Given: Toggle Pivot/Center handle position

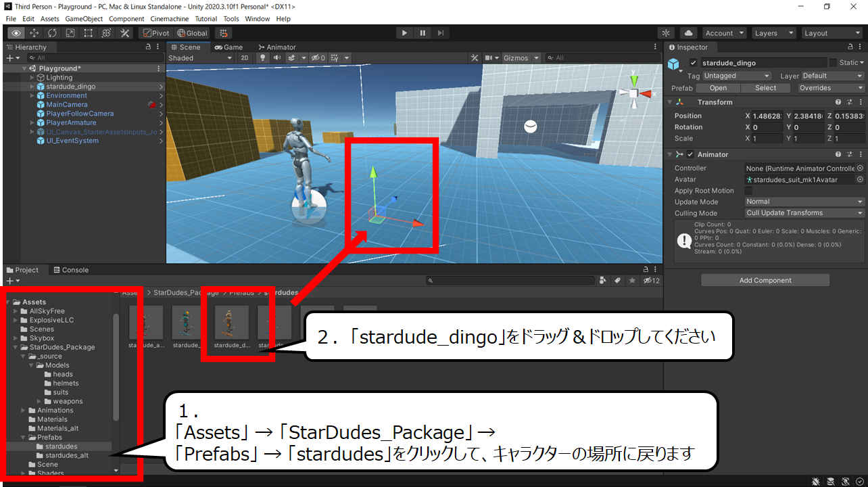Looking at the screenshot, I should pyautogui.click(x=156, y=33).
